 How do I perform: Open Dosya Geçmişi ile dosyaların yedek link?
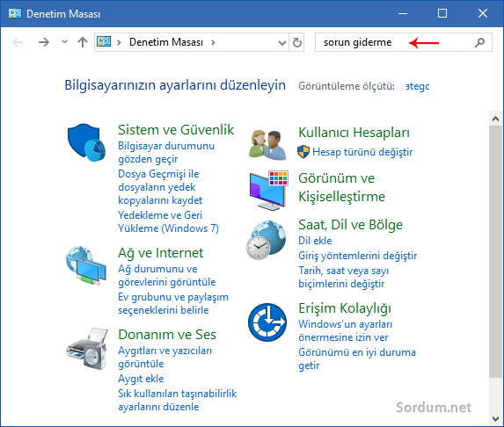(160, 187)
